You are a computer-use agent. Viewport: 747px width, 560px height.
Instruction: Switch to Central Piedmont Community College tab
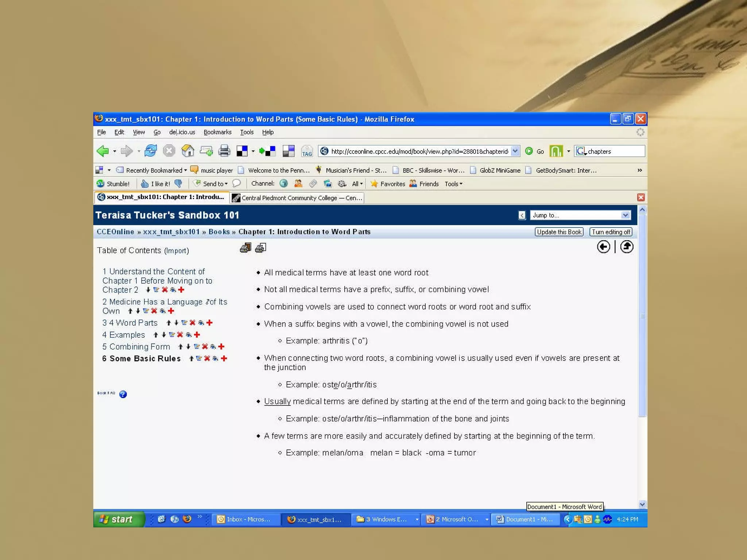click(298, 198)
